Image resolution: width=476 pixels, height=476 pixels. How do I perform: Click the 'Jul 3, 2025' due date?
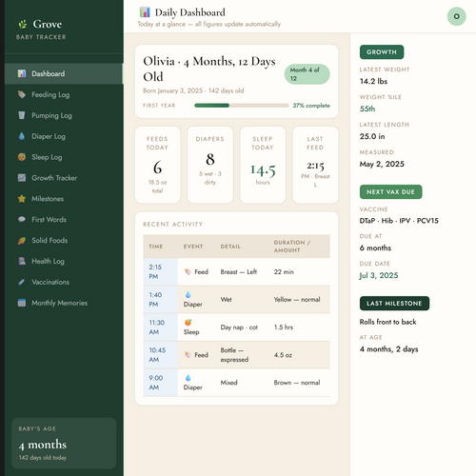click(379, 275)
